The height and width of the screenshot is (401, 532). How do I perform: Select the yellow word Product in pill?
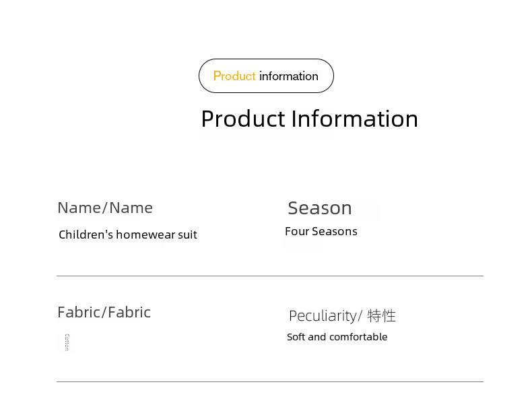pyautogui.click(x=234, y=76)
